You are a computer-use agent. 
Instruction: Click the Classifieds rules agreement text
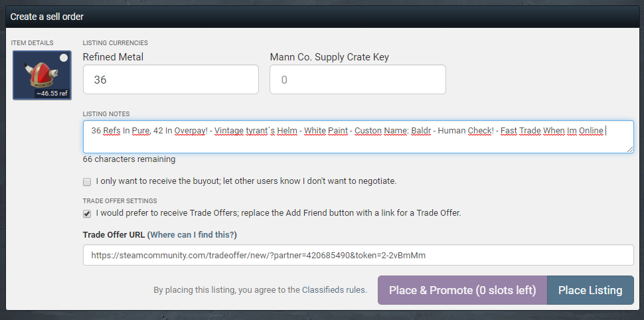tap(260, 290)
